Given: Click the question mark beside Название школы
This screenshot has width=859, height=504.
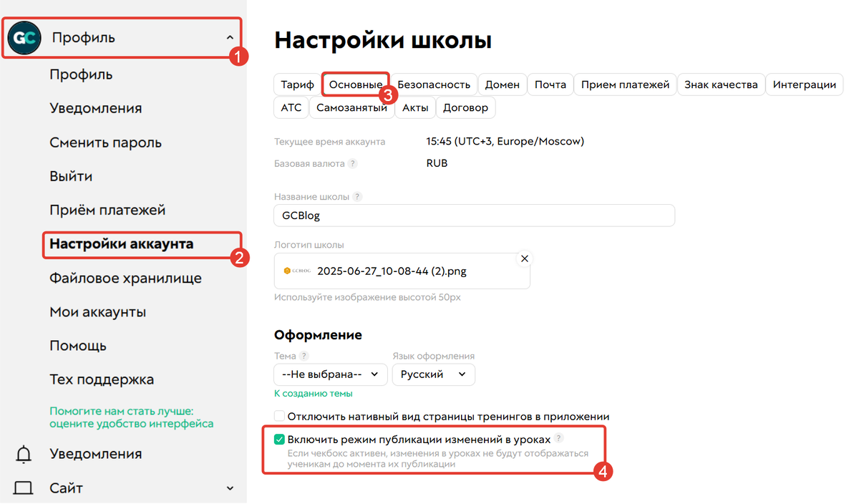Looking at the screenshot, I should coord(357,195).
